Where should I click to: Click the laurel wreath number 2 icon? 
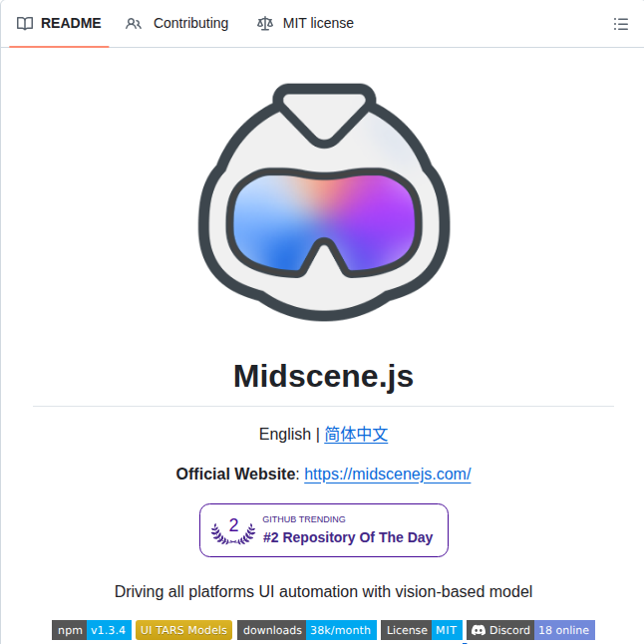point(233,530)
